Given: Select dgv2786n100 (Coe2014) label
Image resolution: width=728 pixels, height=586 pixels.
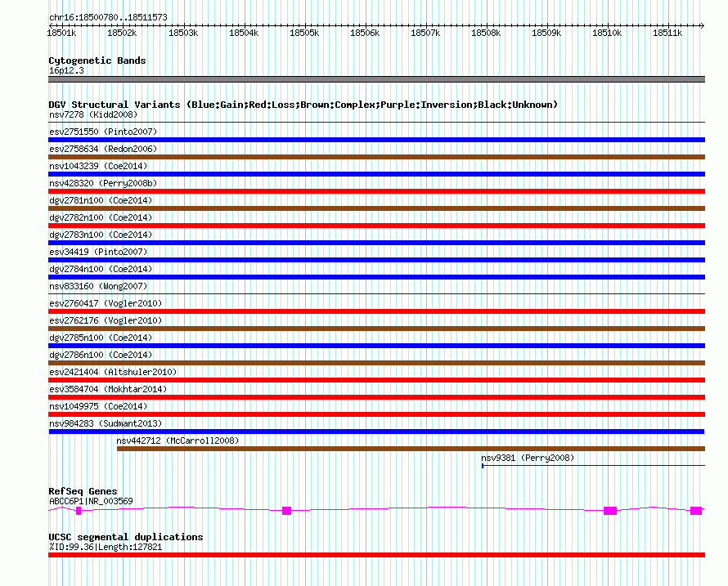Looking at the screenshot, I should click(101, 355).
